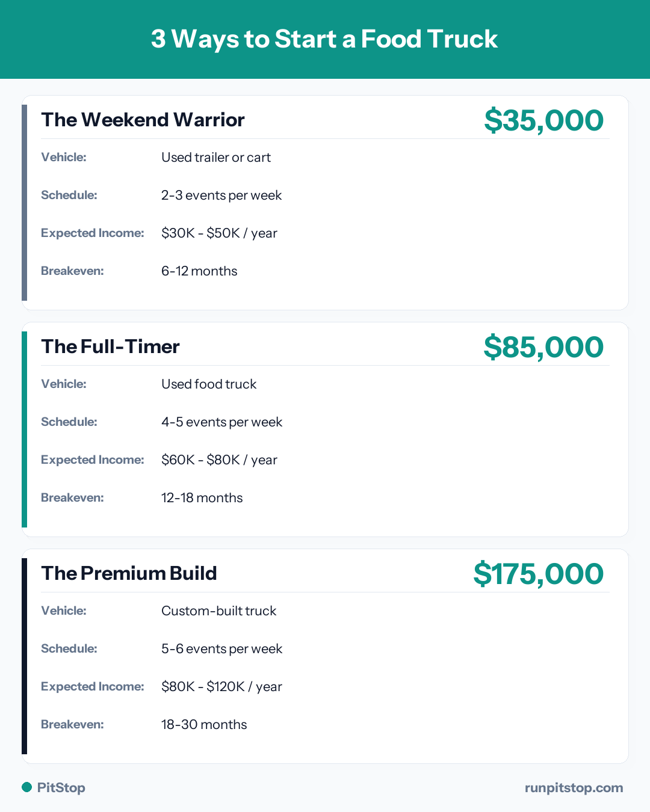The height and width of the screenshot is (812, 650).
Task: Click "5-6 events per week" schedule
Action: (221, 649)
